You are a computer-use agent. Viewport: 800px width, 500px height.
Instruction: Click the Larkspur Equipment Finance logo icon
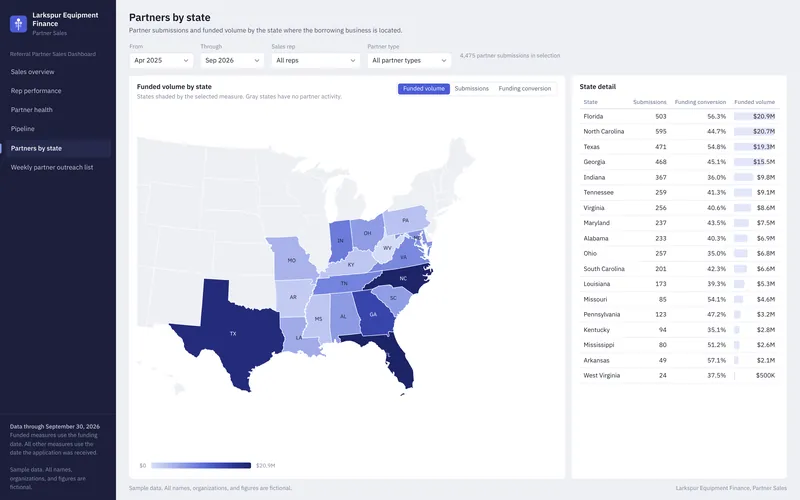pos(18,23)
